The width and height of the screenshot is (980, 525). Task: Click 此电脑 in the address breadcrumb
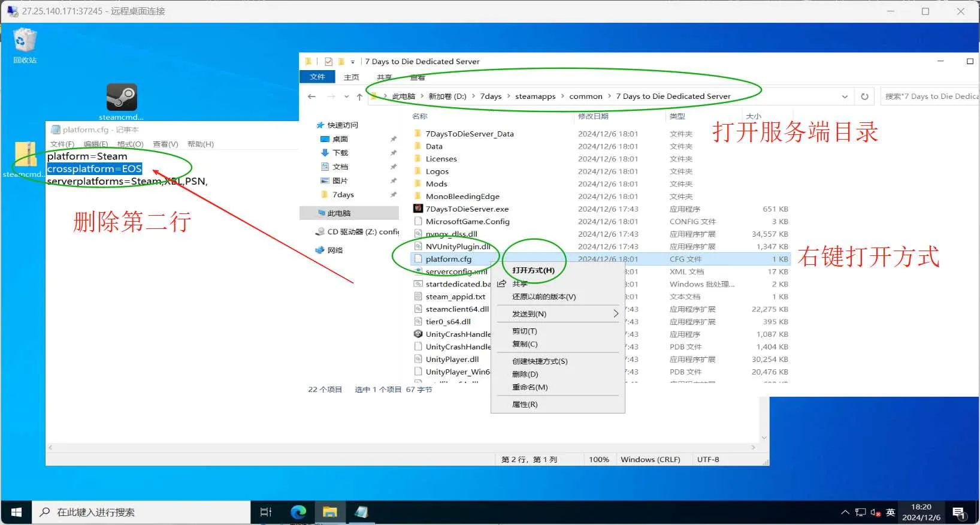403,96
